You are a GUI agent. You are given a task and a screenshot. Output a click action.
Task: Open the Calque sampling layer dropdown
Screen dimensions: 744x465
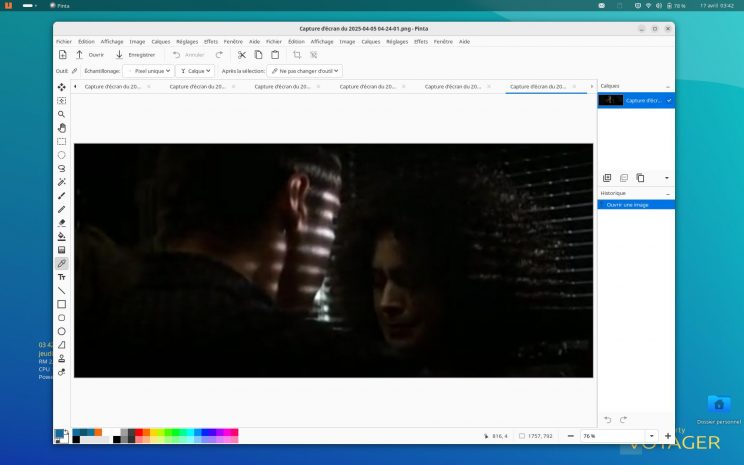(x=195, y=71)
